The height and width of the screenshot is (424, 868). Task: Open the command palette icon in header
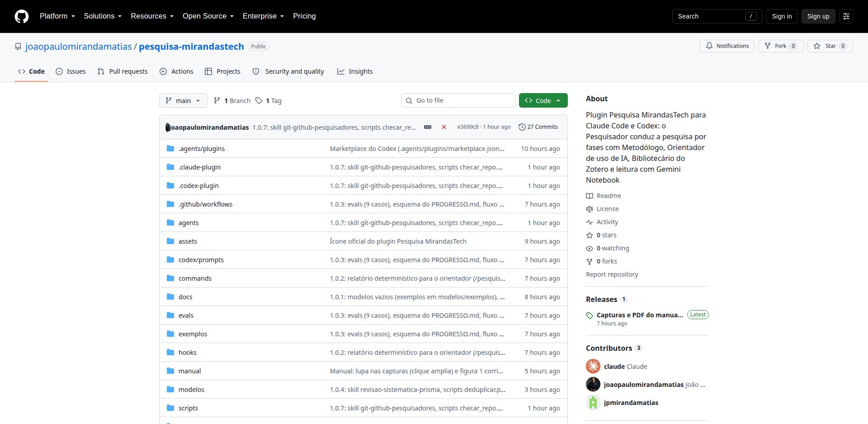[846, 16]
